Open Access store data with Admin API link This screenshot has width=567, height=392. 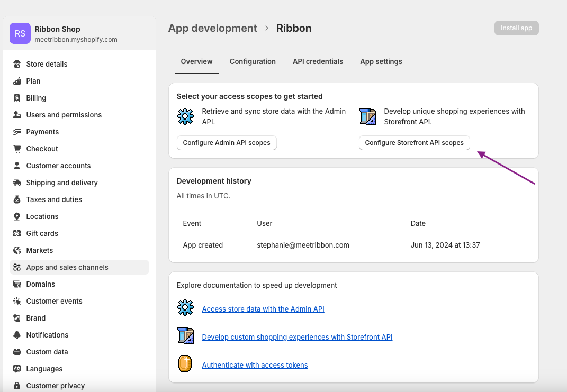[263, 309]
